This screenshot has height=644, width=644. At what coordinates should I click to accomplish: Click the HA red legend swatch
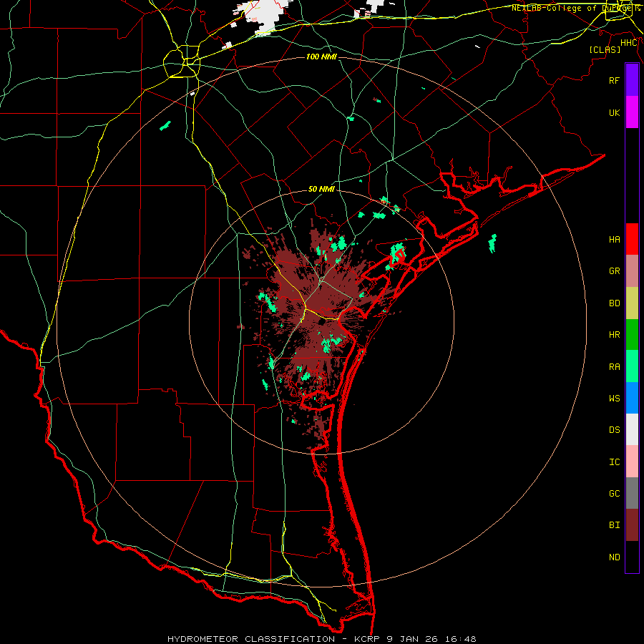632,239
